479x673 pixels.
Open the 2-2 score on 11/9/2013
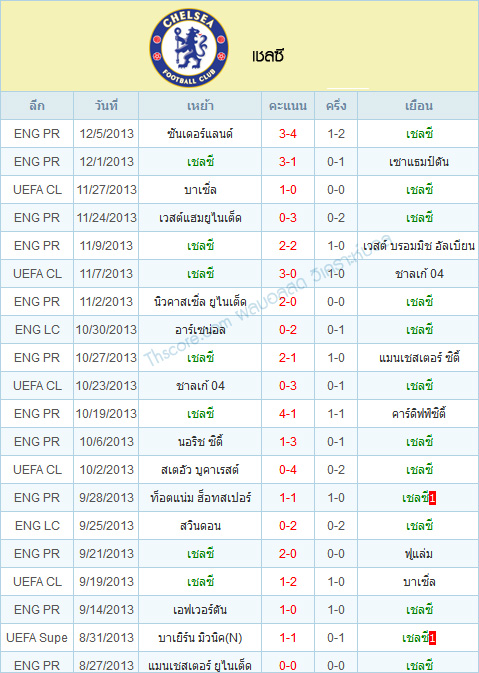click(x=288, y=246)
